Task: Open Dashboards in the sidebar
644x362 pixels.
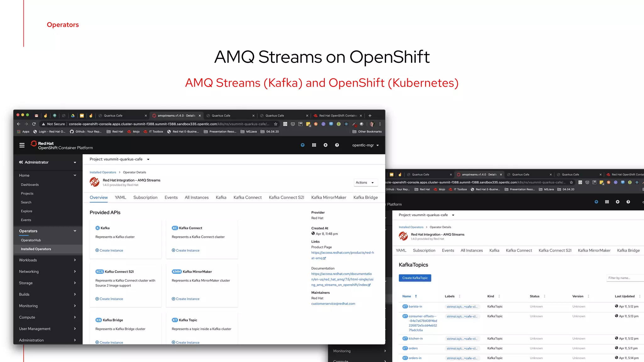Action: [30, 185]
